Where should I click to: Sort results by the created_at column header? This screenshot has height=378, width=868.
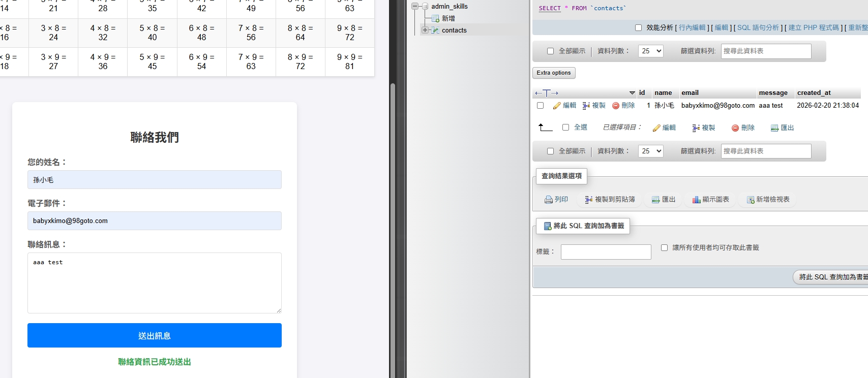(814, 93)
